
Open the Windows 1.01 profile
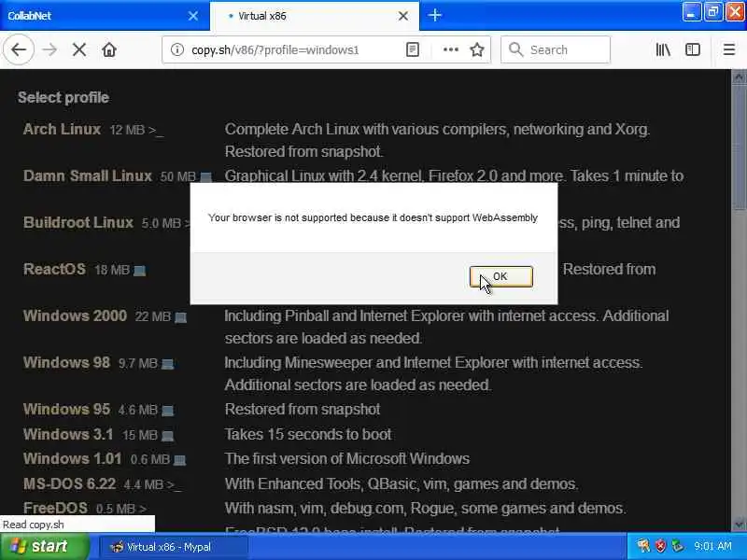[x=72, y=458]
